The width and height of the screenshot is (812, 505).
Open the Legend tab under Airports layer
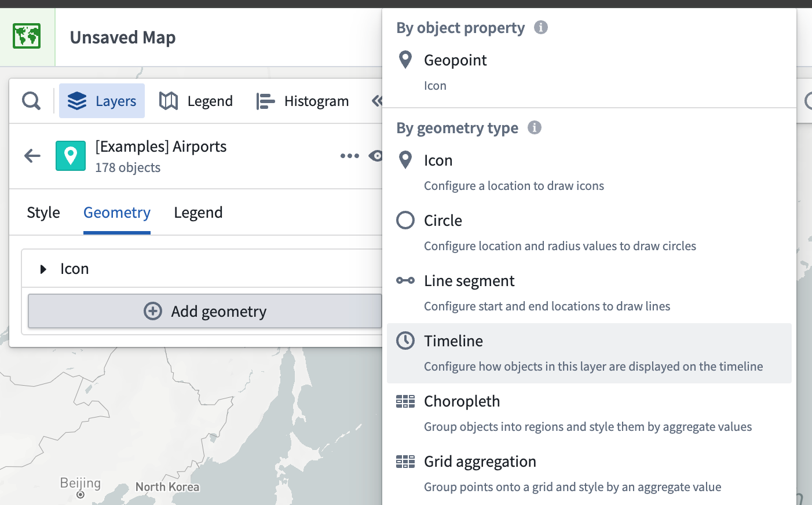click(198, 213)
